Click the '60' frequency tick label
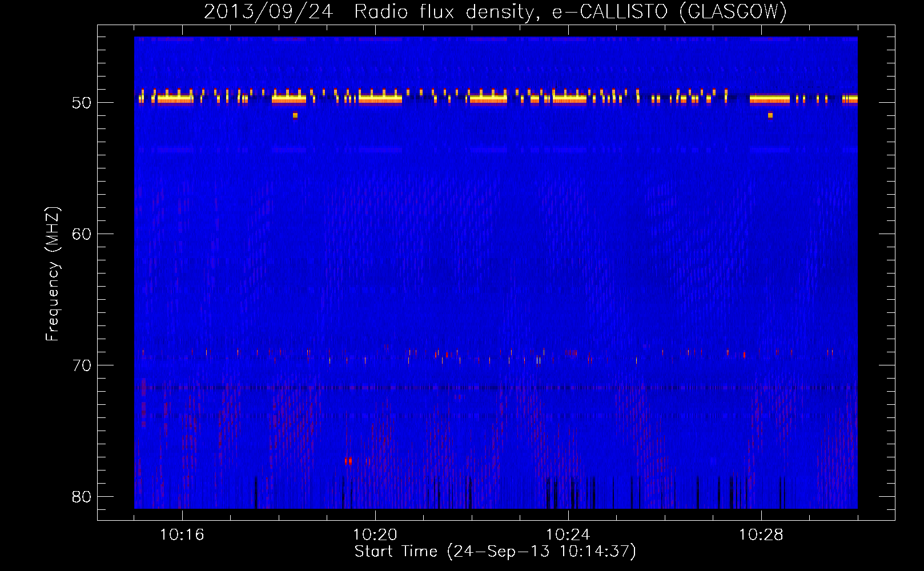This screenshot has width=924, height=571. pos(82,234)
